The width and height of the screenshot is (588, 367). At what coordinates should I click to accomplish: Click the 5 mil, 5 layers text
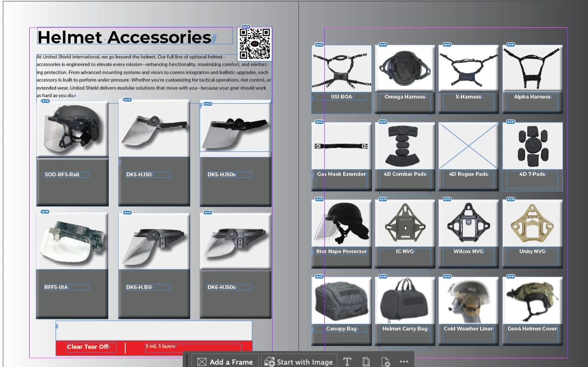coord(160,346)
